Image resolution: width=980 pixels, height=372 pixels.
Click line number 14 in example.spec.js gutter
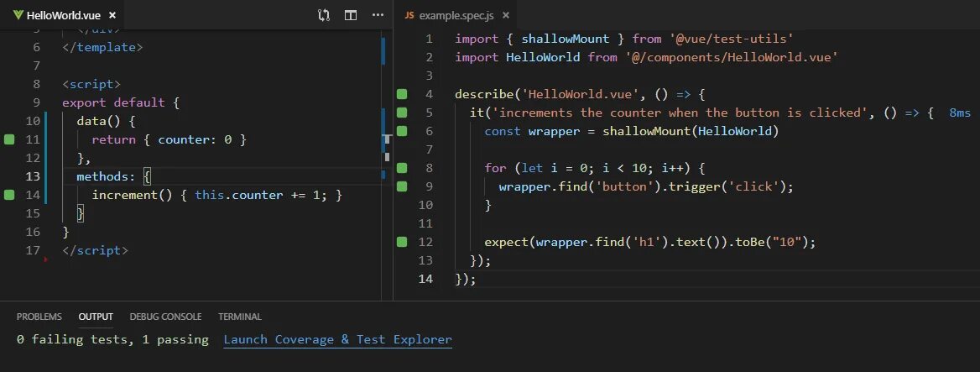pyautogui.click(x=425, y=279)
